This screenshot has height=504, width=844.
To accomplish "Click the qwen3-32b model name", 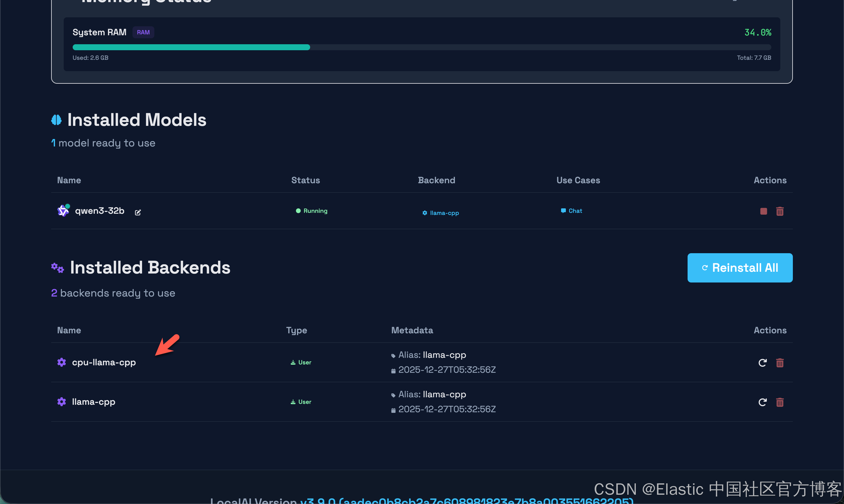I will 100,211.
